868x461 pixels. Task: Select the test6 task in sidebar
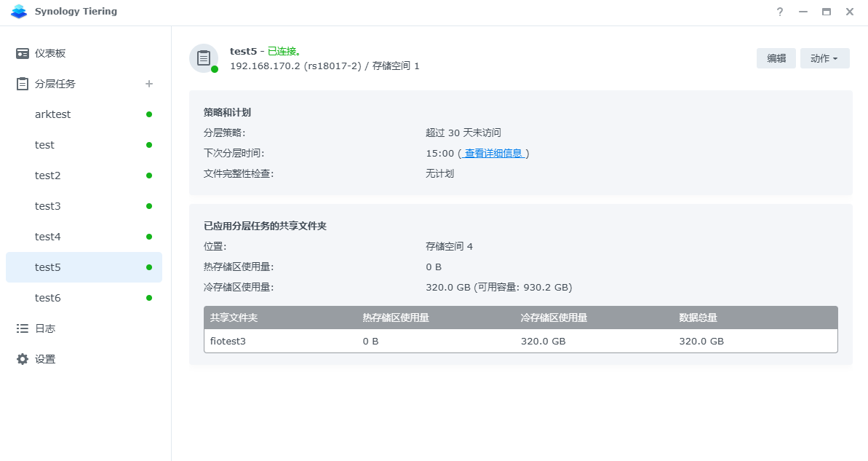point(48,298)
